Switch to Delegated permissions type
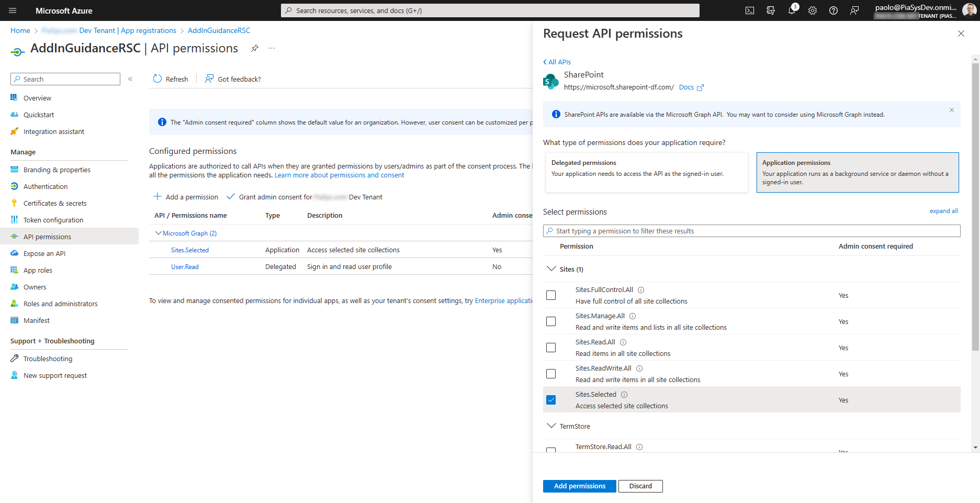 [646, 172]
